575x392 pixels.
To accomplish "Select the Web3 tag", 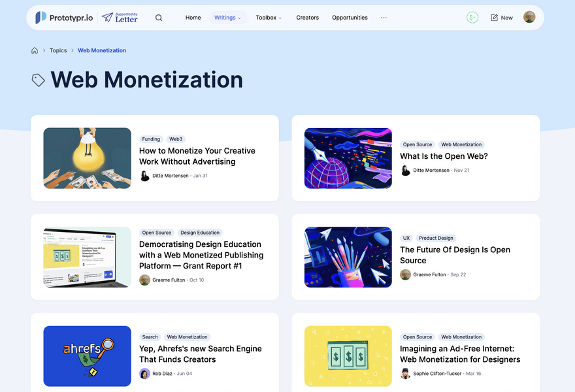I will click(176, 139).
